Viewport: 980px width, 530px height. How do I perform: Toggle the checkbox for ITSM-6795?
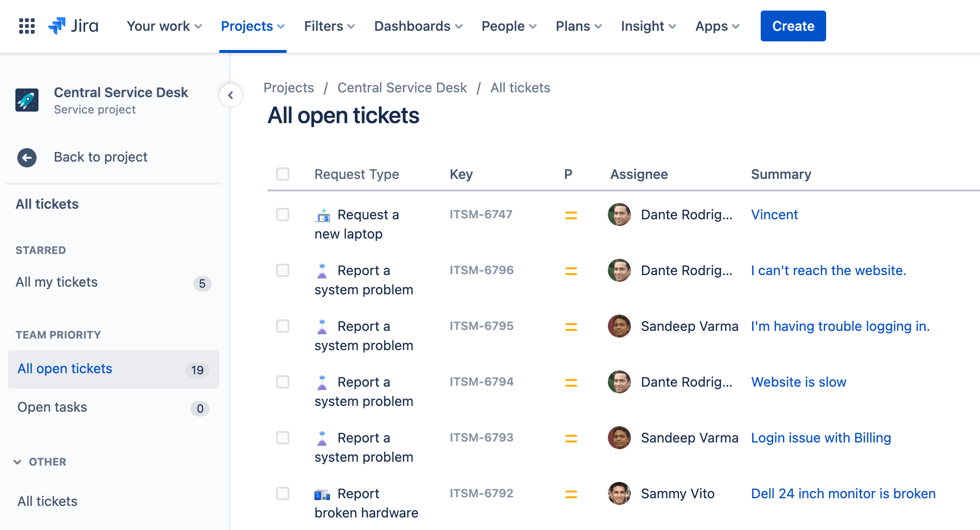(x=283, y=327)
